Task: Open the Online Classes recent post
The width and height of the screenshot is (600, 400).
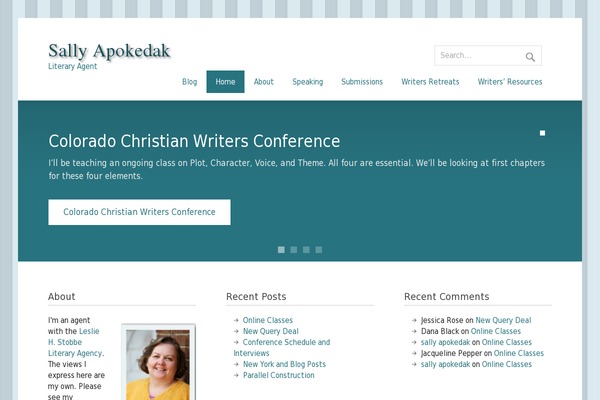Action: [x=268, y=320]
